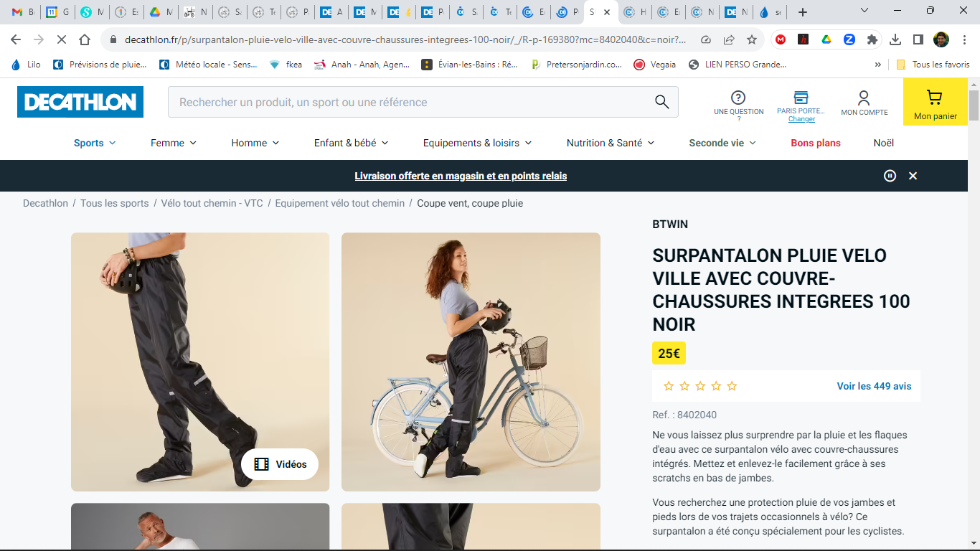The height and width of the screenshot is (551, 980).
Task: Expand the Sports dropdown menu
Action: pos(95,143)
